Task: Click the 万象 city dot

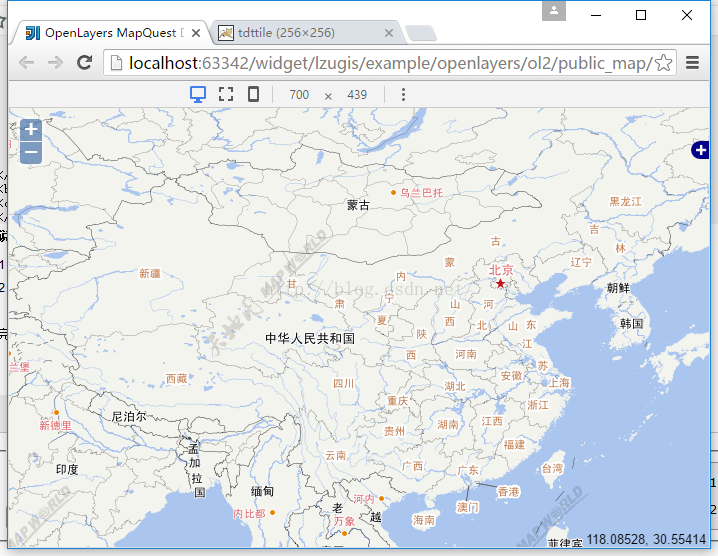Action: pyautogui.click(x=344, y=533)
